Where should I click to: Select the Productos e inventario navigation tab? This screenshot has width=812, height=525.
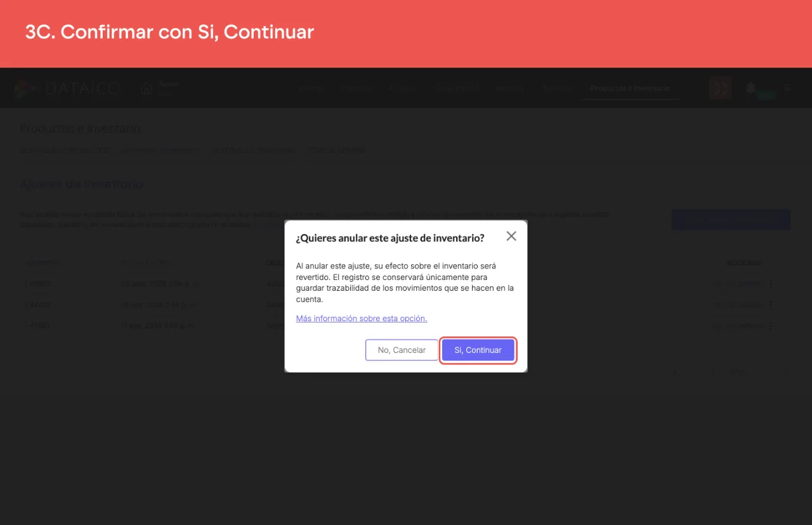coord(630,88)
